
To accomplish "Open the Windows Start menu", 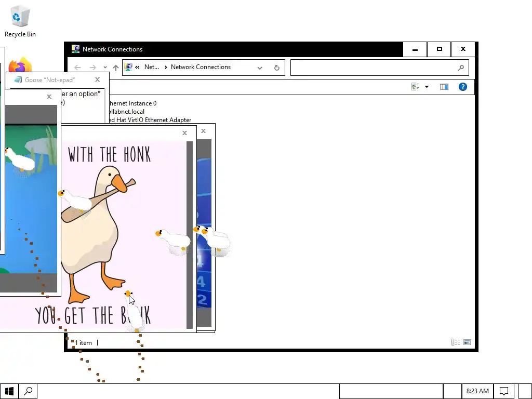I will click(x=9, y=392).
